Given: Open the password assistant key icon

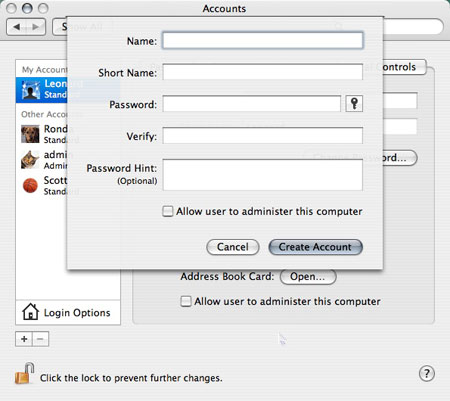Looking at the screenshot, I should 354,103.
